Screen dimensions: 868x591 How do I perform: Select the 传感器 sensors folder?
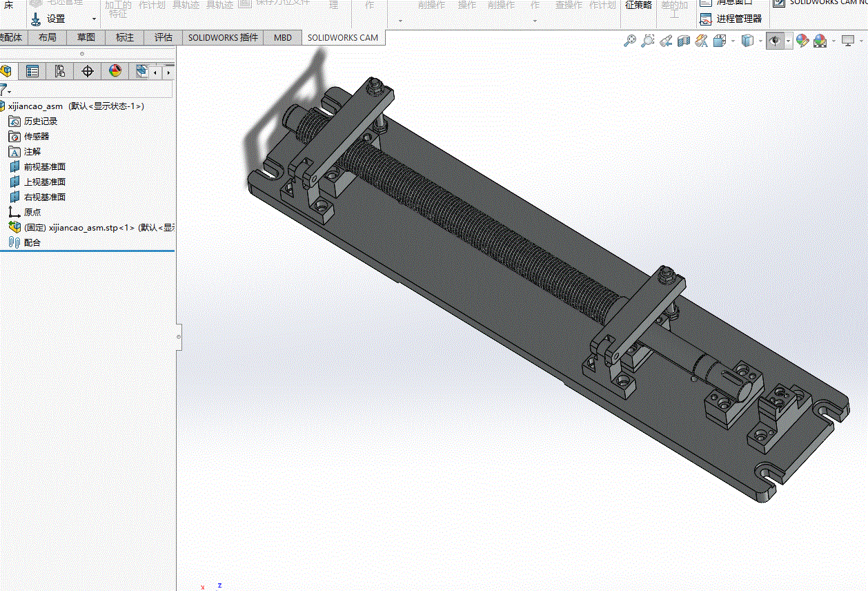(x=28, y=137)
